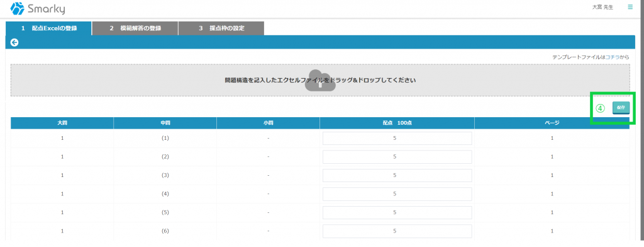
Task: Click the Smarky logo
Action: (37, 8)
